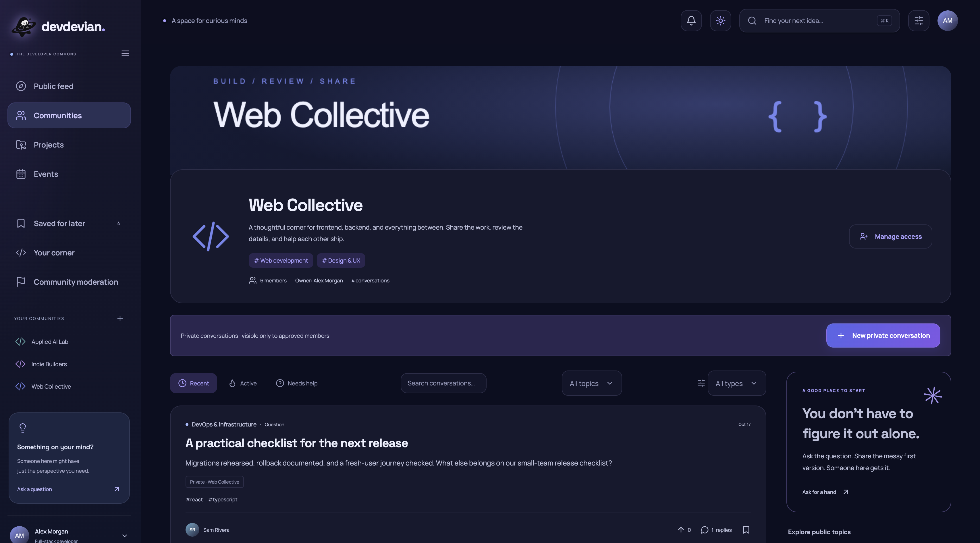
Task: Click the filter sliders icon beside All types
Action: (x=701, y=383)
